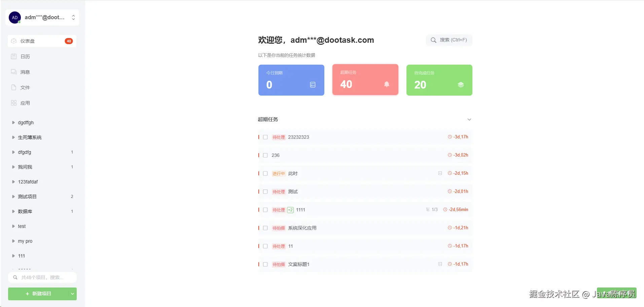Click the calendar icon on due-today card
644x307 pixels.
tap(313, 85)
